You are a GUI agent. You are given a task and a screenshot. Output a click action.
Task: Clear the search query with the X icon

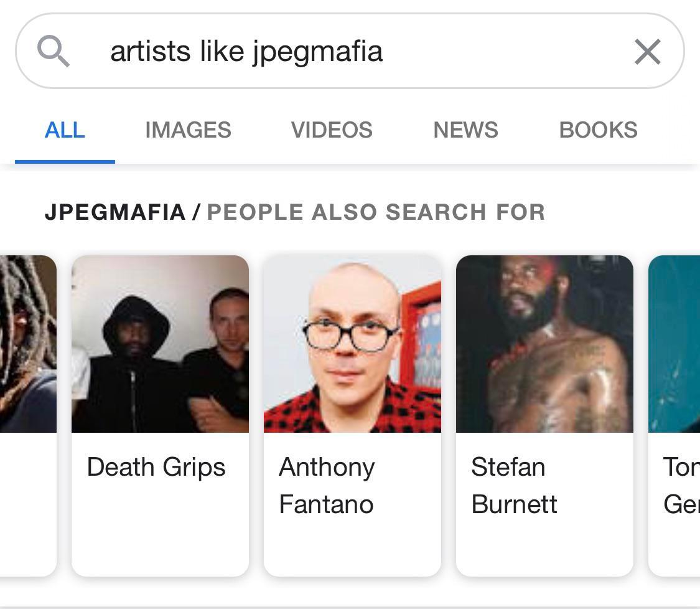647,52
